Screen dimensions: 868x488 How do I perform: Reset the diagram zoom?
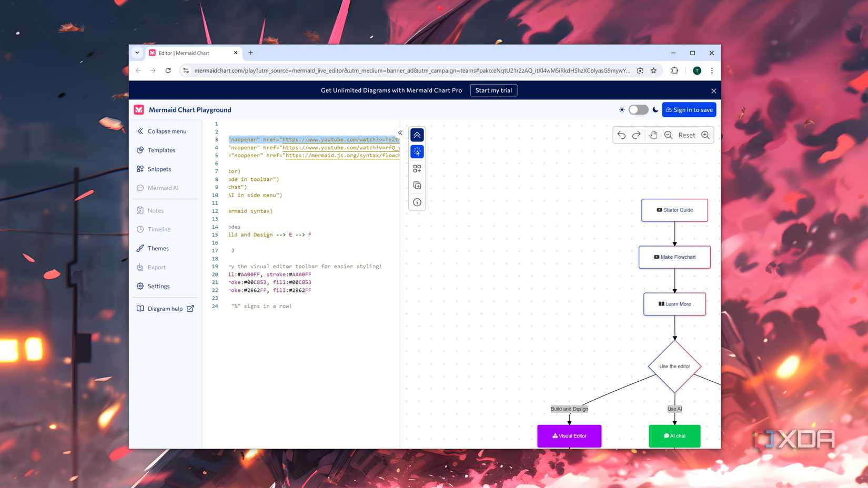(x=687, y=135)
